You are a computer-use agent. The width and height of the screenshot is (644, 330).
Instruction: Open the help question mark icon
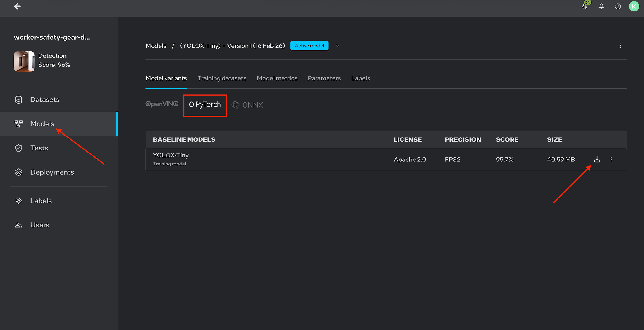(x=618, y=6)
